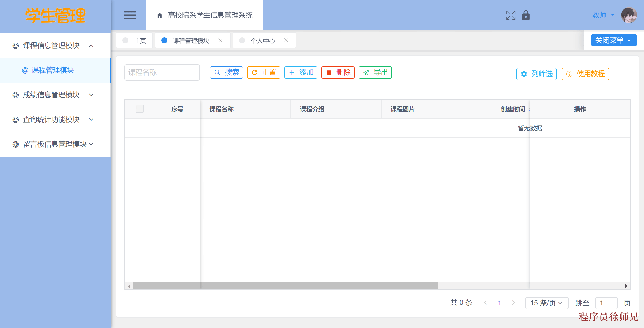The image size is (644, 328).
Task: Click the home icon in the breadcrumb bar
Action: (x=159, y=15)
